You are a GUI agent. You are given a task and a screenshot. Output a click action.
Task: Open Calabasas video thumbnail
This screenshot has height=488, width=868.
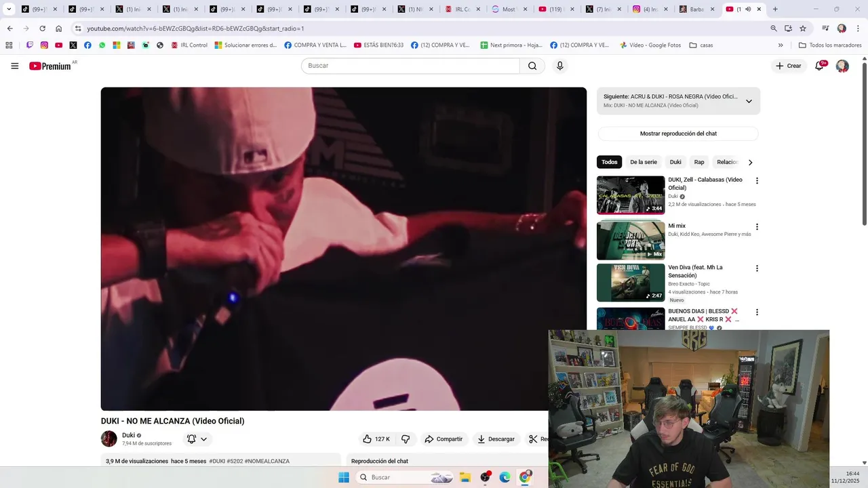point(631,195)
